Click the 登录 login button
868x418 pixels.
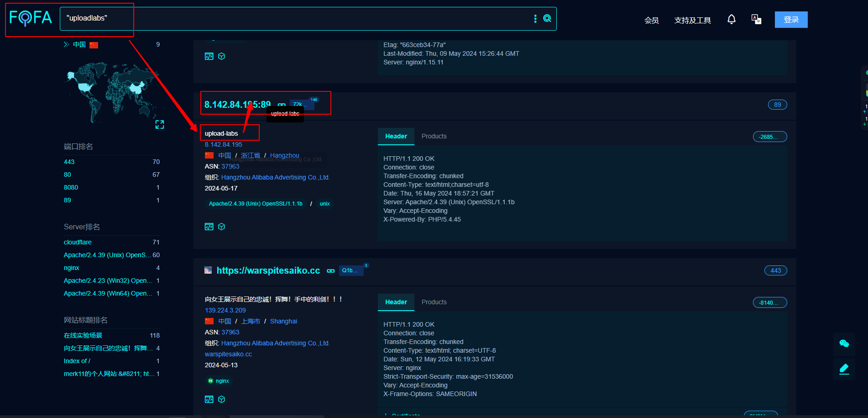(791, 19)
